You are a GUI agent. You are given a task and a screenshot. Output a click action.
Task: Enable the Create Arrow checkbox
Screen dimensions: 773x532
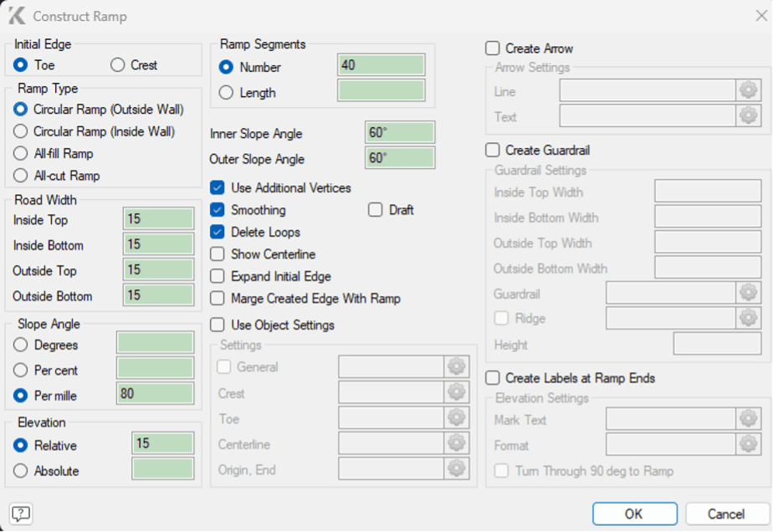494,49
